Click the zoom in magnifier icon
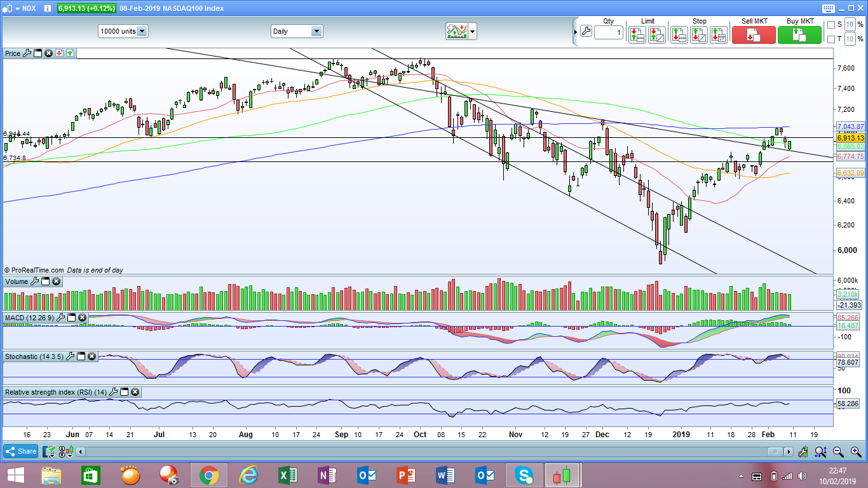The width and height of the screenshot is (868, 488). click(x=855, y=452)
